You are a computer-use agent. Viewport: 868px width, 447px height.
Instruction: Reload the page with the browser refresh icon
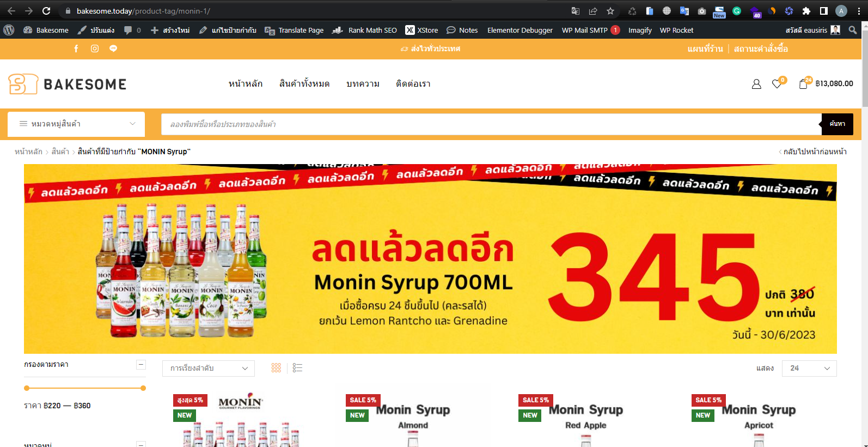coord(46,11)
